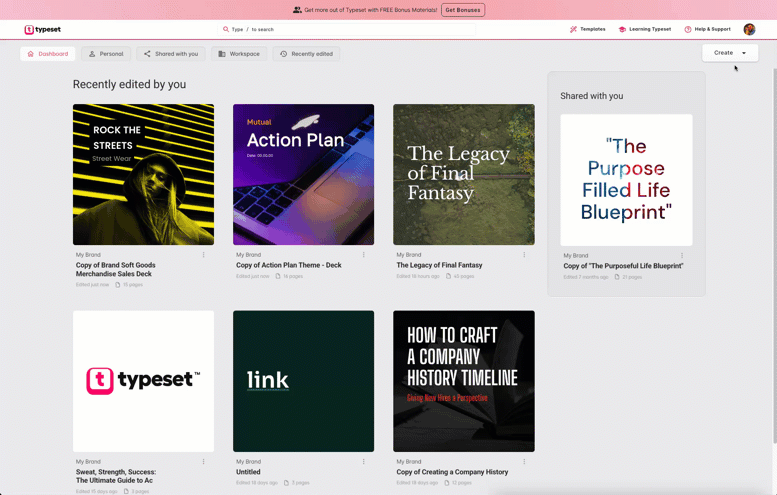Open options menu for Sweat, Strength, Success
The width and height of the screenshot is (777, 495).
203,461
